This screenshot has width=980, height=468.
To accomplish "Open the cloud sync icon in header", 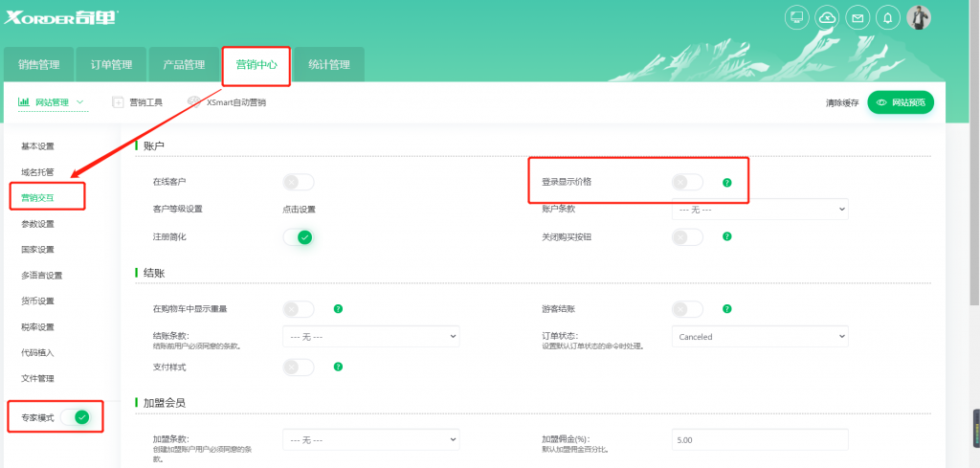I will coord(828,17).
